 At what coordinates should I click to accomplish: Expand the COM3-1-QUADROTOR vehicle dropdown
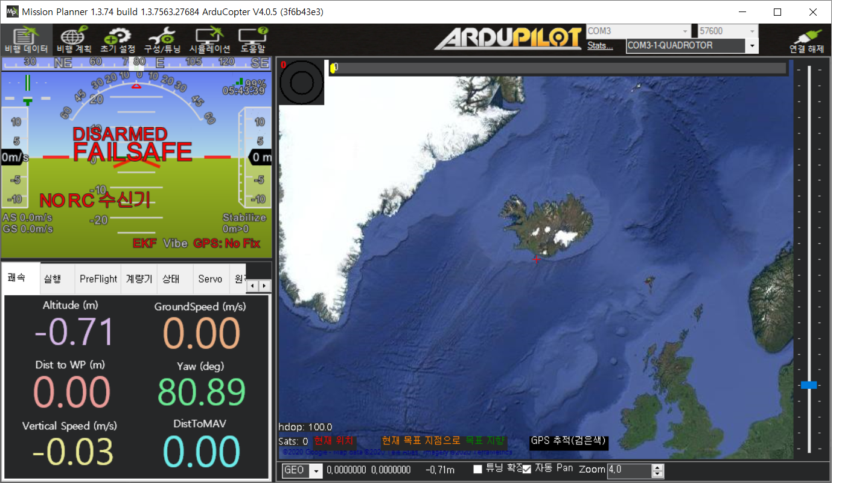pyautogui.click(x=752, y=45)
